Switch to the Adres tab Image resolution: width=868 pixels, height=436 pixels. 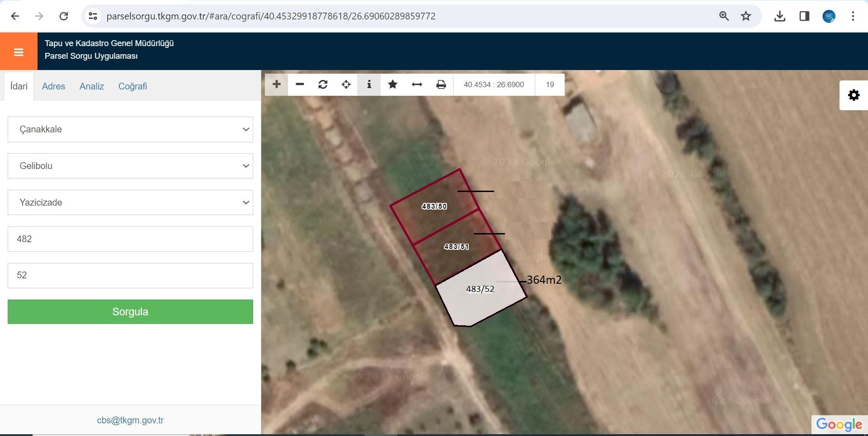pyautogui.click(x=53, y=86)
